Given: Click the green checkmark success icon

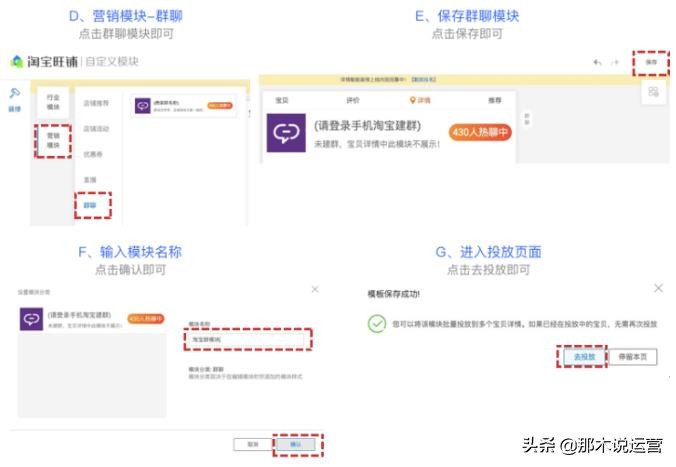Looking at the screenshot, I should [377, 323].
